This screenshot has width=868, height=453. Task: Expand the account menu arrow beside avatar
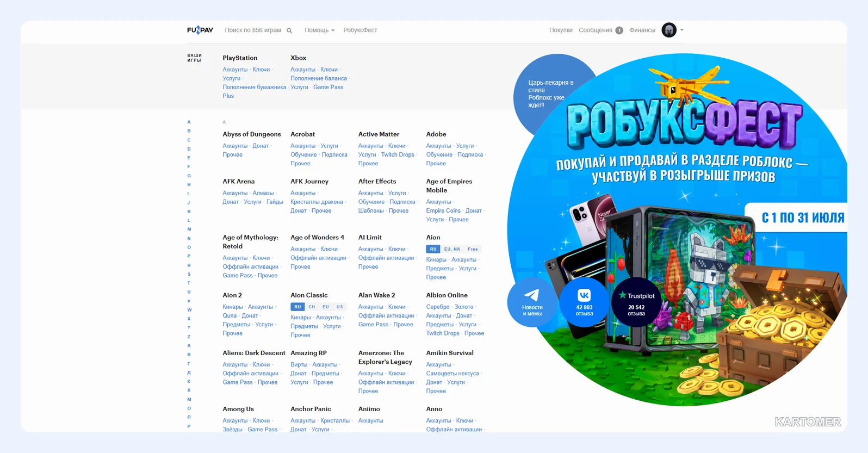(682, 30)
